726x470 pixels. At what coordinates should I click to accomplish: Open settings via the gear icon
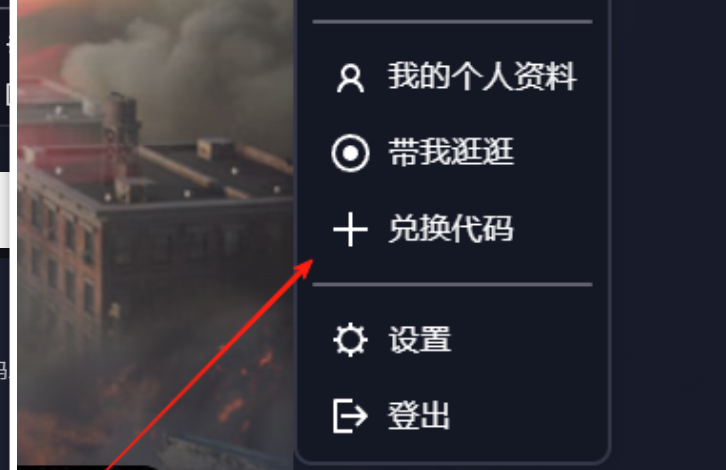[x=350, y=339]
